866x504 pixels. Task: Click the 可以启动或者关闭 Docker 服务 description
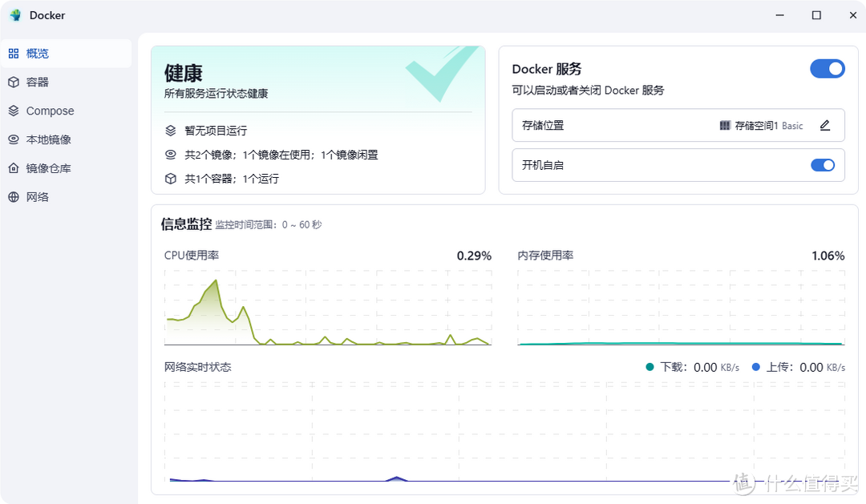click(x=588, y=90)
